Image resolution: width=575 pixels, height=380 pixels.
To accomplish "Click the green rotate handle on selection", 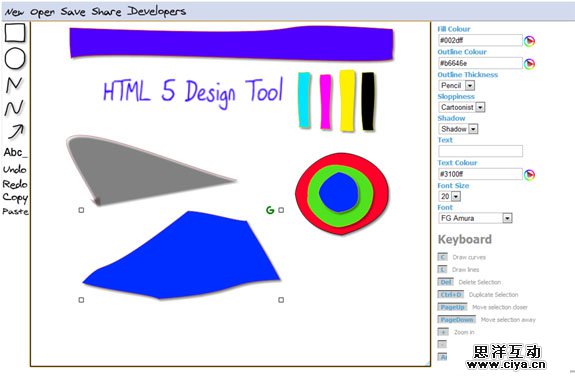I will pyautogui.click(x=270, y=210).
